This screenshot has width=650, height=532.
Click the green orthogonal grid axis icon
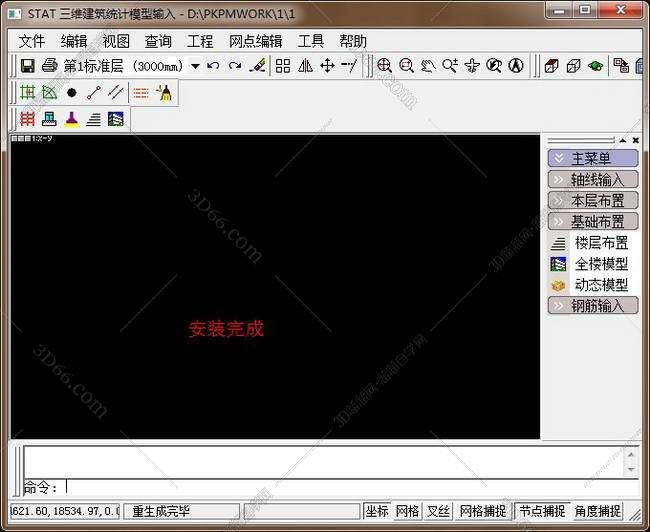click(28, 92)
